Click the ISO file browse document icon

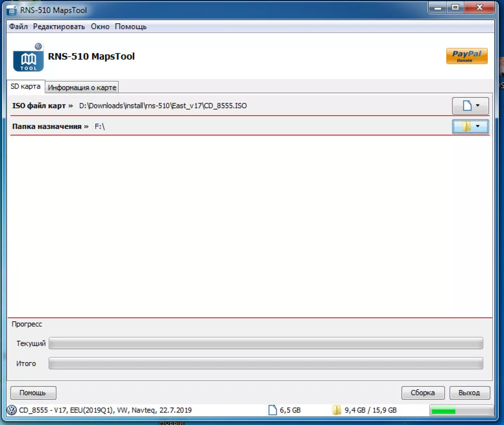pos(467,106)
